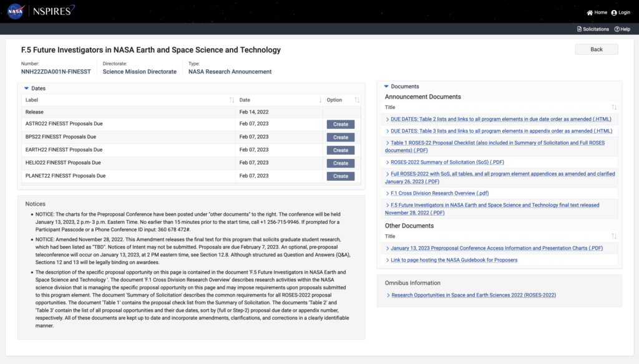Create PLANET22 FINESST proposal
639x364 pixels.
coord(340,176)
